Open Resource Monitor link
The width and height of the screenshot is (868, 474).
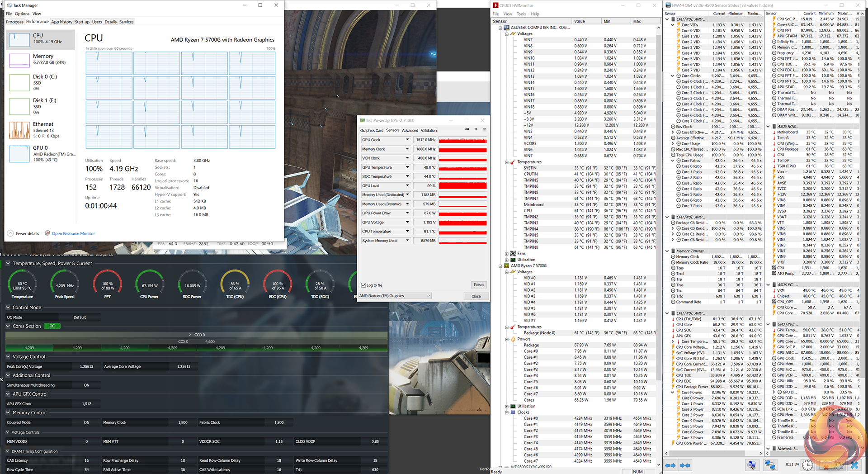coord(73,233)
